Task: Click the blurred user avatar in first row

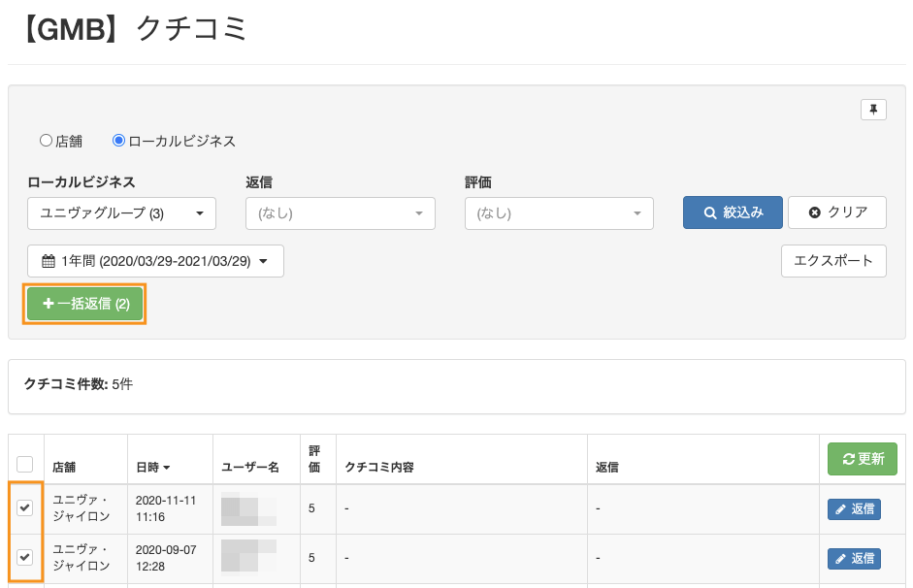Action: coord(247,508)
